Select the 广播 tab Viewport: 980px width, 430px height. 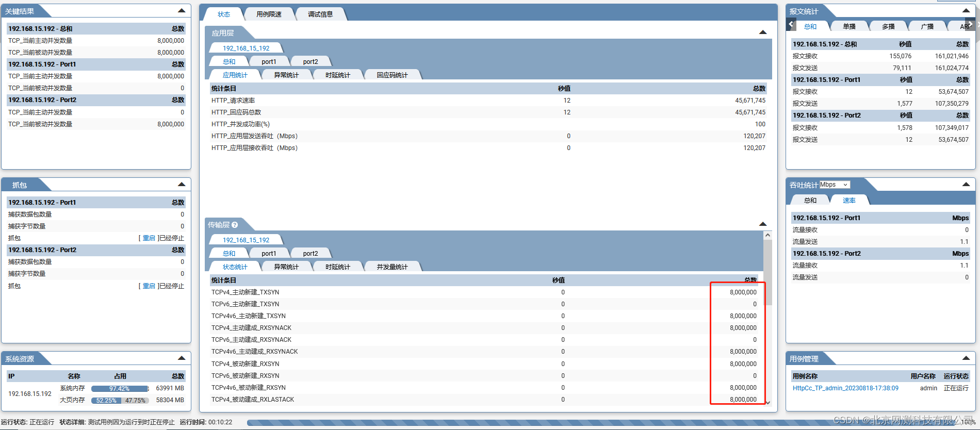pos(927,27)
